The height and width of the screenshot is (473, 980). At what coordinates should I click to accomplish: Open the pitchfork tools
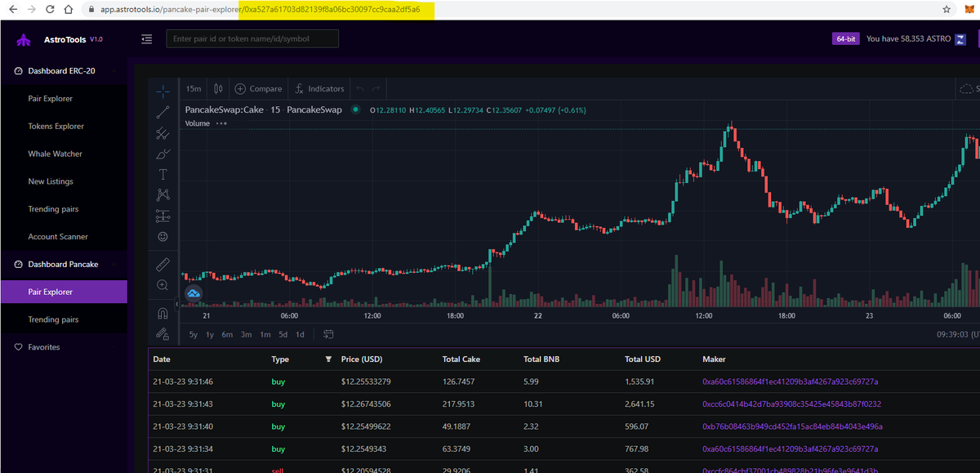click(163, 132)
